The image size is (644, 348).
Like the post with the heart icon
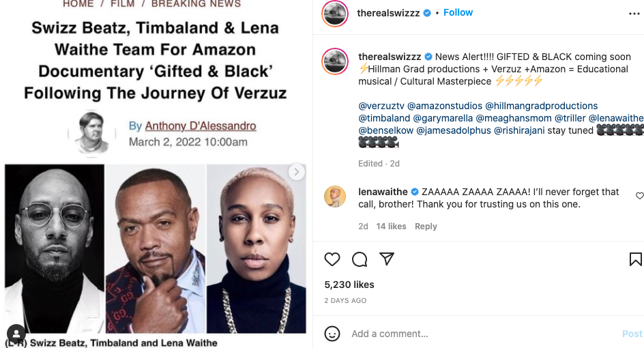332,259
